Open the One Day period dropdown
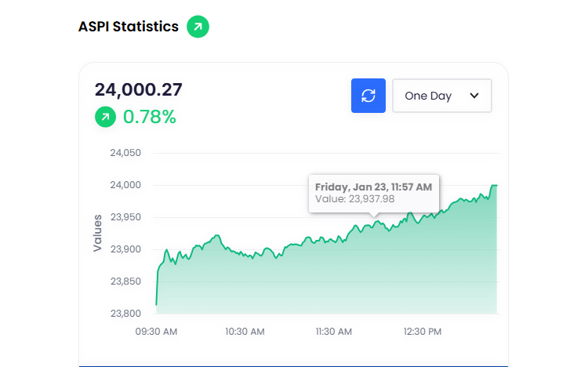This screenshot has height=392, width=588. pos(441,96)
